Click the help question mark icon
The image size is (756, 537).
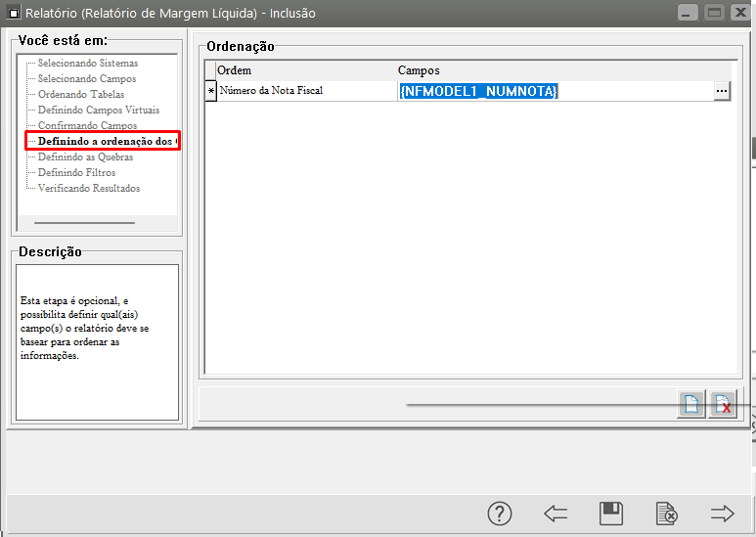click(x=500, y=514)
